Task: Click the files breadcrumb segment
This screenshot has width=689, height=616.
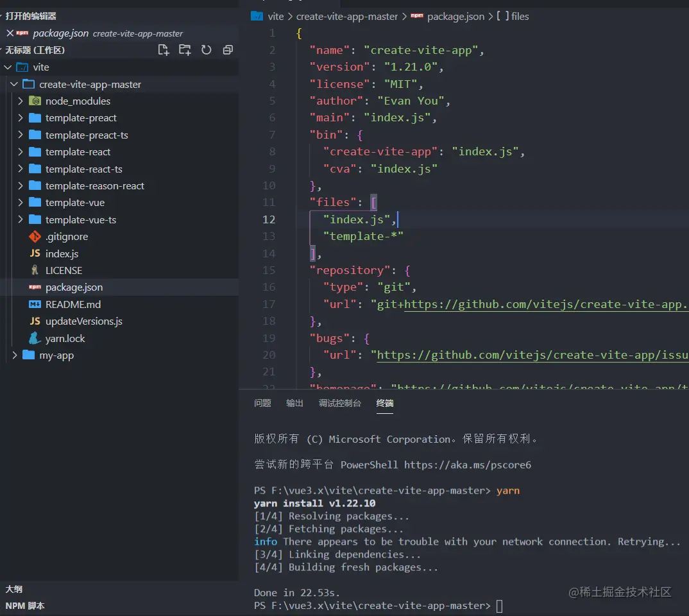Action: (520, 16)
